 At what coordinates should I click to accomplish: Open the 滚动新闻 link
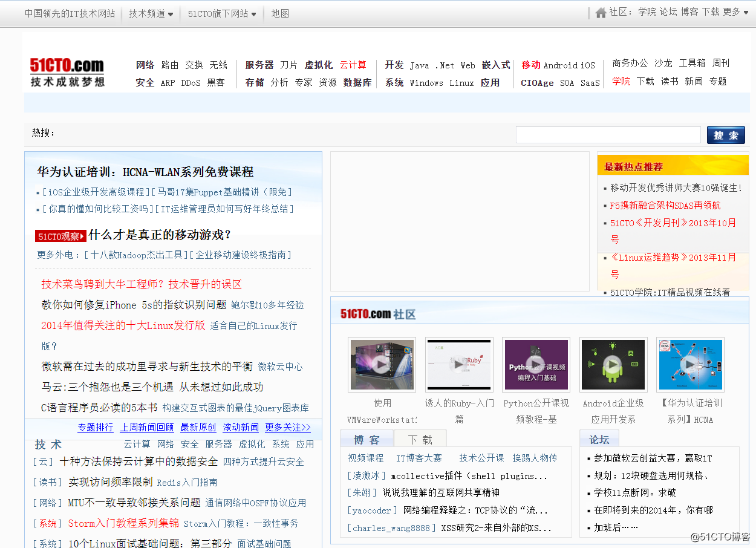tap(241, 428)
